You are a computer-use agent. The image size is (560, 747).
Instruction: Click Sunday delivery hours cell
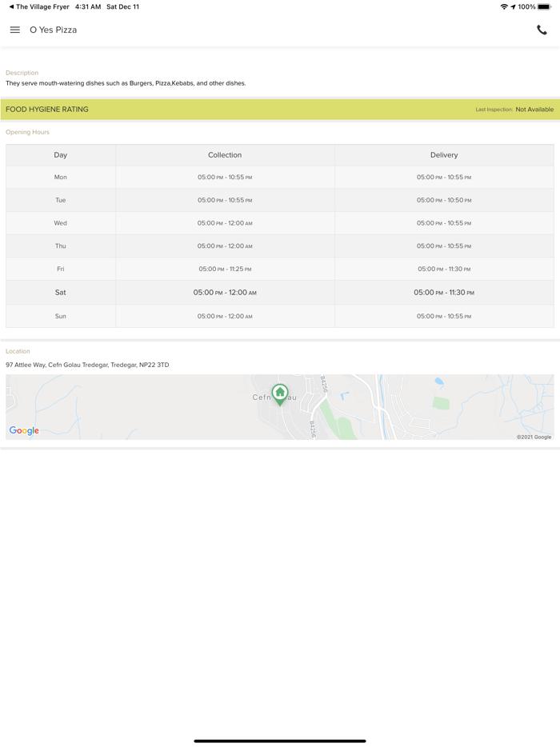pyautogui.click(x=444, y=316)
